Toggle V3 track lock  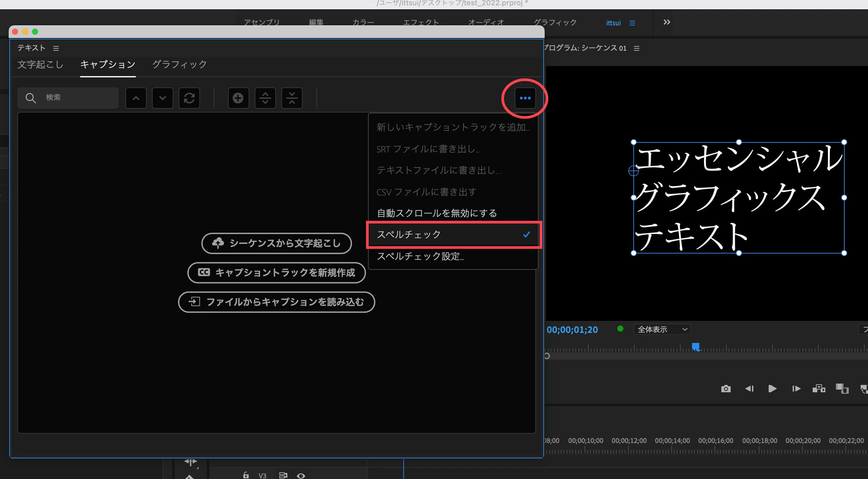point(246,475)
